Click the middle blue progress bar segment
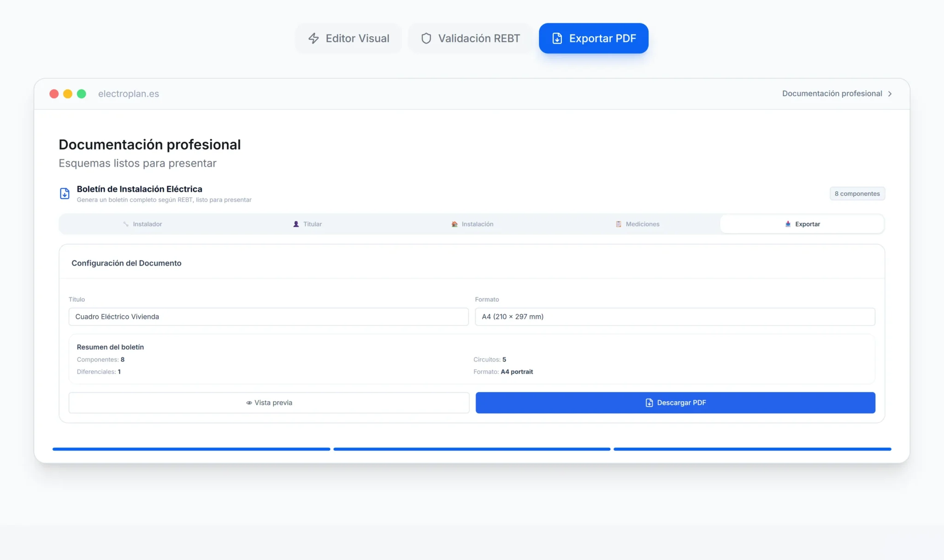The image size is (944, 560). tap(472, 449)
